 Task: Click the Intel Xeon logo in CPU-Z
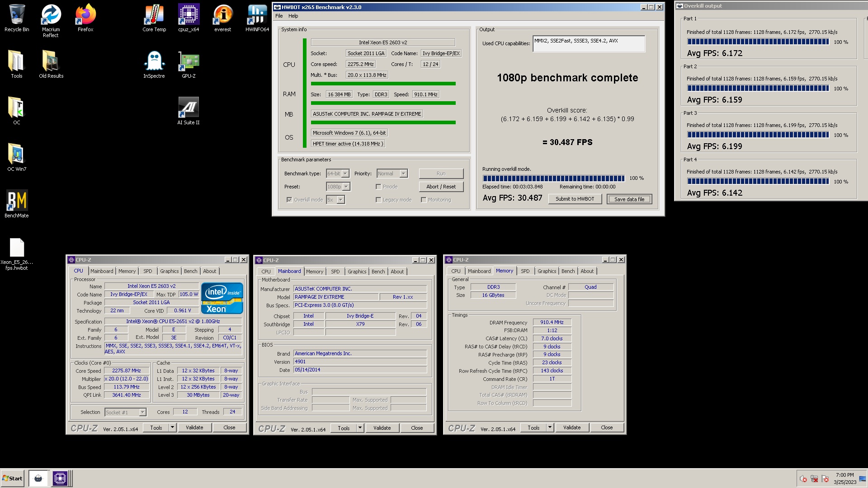222,298
